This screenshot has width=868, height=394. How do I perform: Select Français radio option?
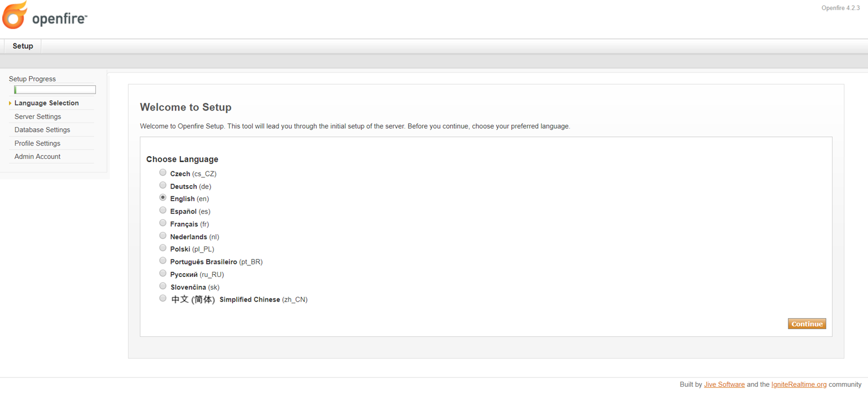pos(163,223)
